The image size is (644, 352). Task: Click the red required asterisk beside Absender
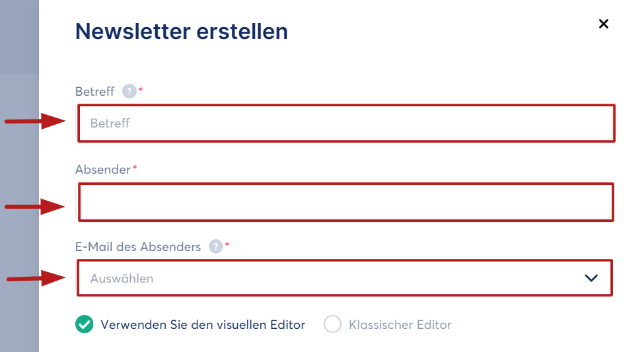coord(135,167)
